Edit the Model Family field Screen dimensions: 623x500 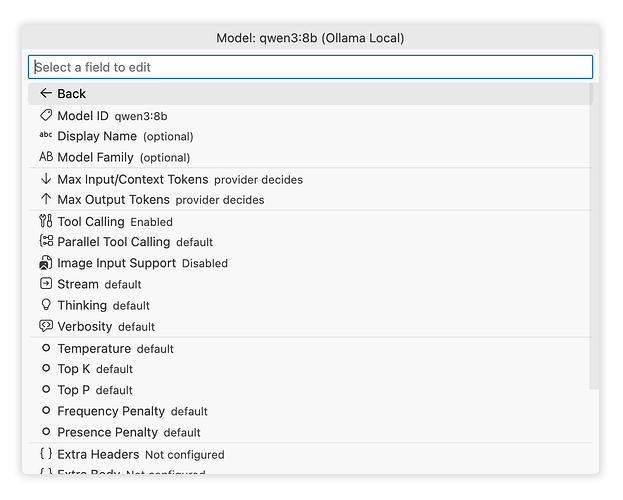tap(310, 157)
